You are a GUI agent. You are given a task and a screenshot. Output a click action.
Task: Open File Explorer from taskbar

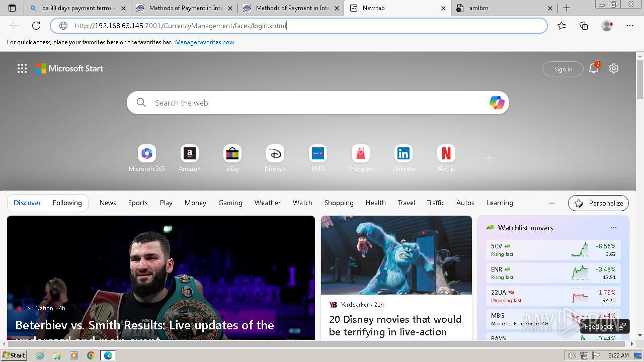[x=57, y=355]
